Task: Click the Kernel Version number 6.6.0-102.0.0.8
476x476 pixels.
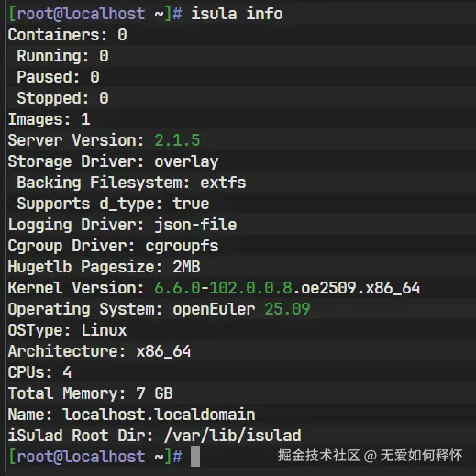Action: 223,288
